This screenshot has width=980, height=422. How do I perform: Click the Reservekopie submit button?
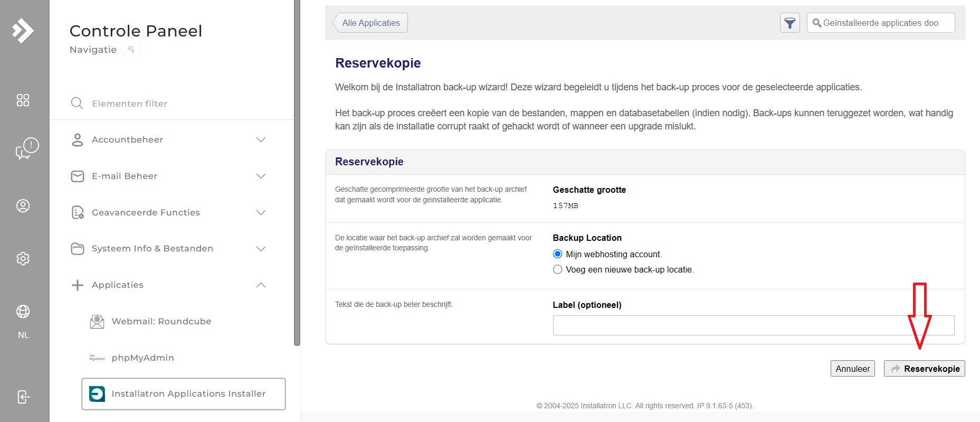click(x=925, y=369)
